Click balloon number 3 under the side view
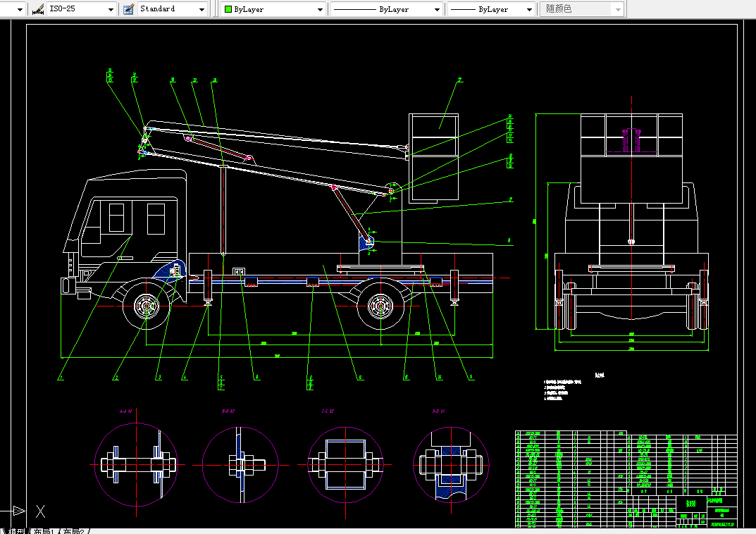The image size is (756, 534). (159, 378)
